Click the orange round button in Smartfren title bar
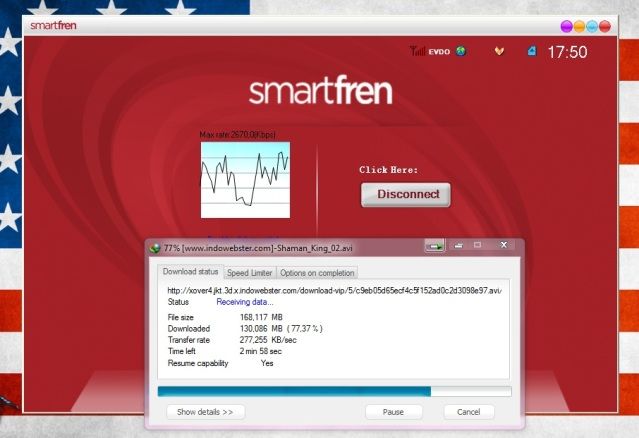The width and height of the screenshot is (639, 438). pyautogui.click(x=579, y=26)
